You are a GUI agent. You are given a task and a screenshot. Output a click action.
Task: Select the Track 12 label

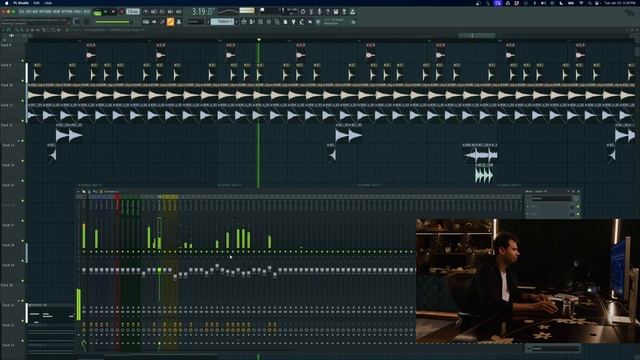pos(7,125)
